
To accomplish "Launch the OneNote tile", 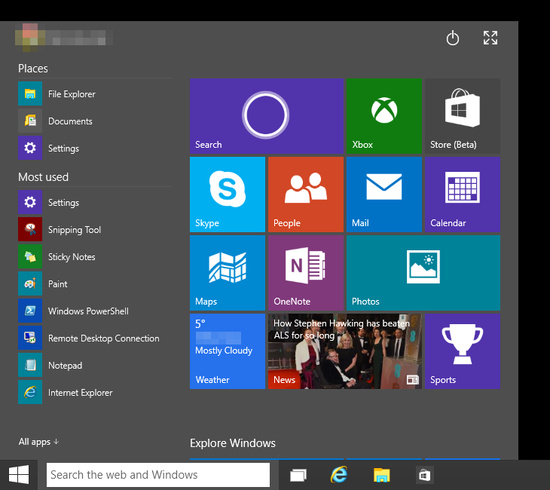I will [x=306, y=273].
